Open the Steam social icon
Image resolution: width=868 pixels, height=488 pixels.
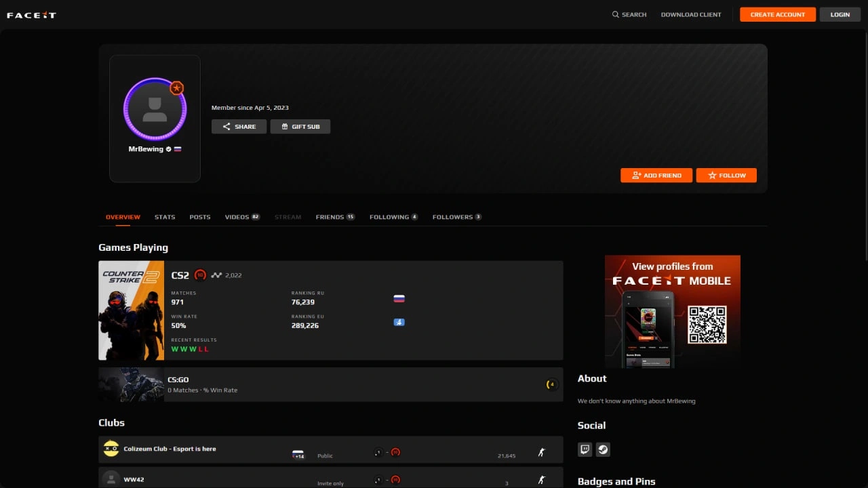click(x=603, y=449)
